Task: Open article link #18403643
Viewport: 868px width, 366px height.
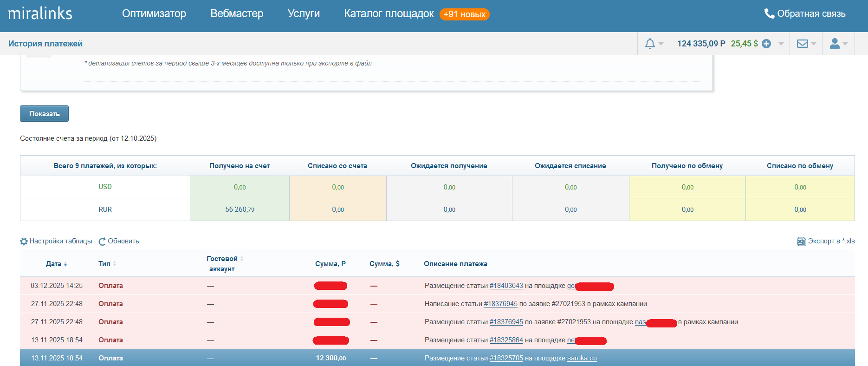Action: tap(506, 286)
